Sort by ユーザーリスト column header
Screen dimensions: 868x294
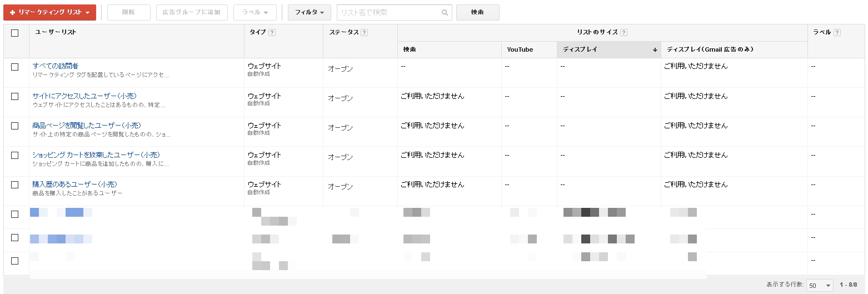coord(56,32)
